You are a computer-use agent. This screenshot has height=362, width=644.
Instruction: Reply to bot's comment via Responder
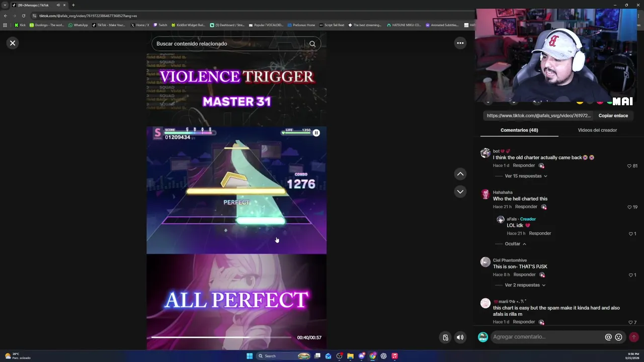[524, 165]
